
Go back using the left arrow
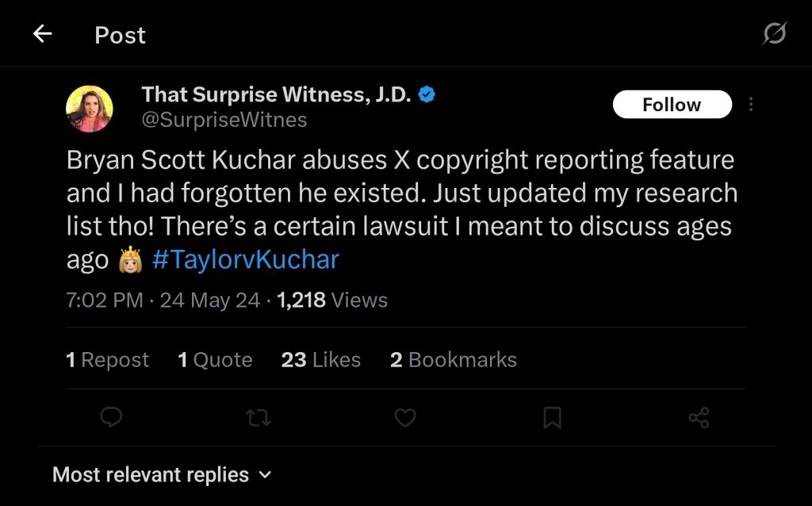click(x=42, y=34)
